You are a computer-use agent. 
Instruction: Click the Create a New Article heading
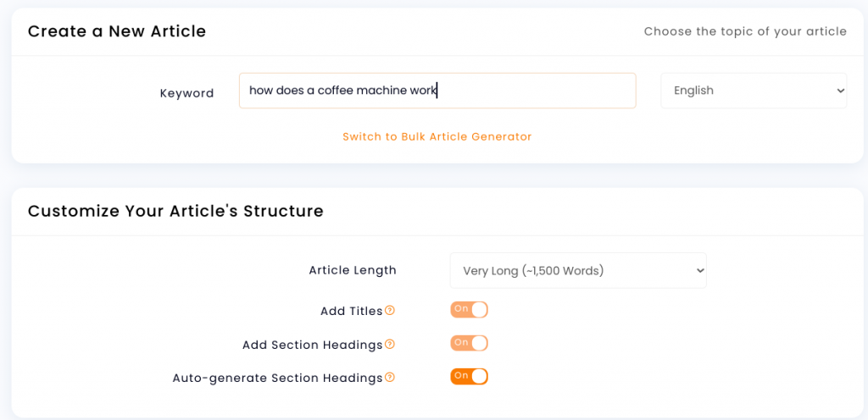[x=117, y=31]
